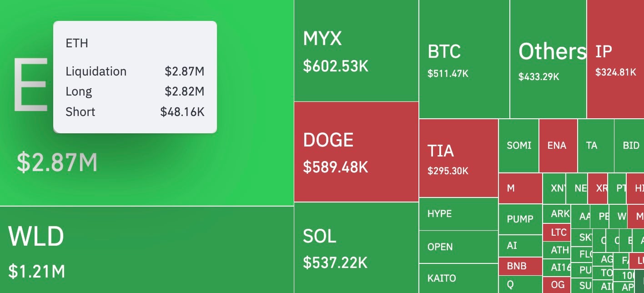Click the red LTC tile
The width and height of the screenshot is (644, 293).
pyautogui.click(x=558, y=232)
